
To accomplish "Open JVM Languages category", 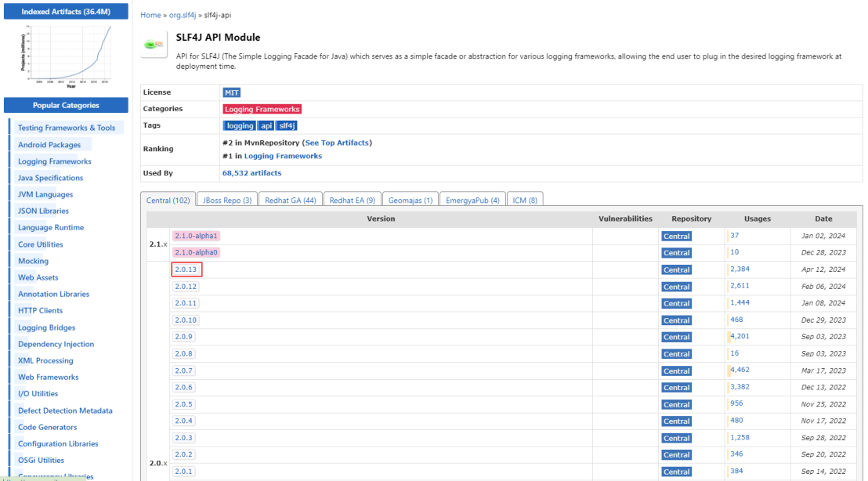I will 45,195.
